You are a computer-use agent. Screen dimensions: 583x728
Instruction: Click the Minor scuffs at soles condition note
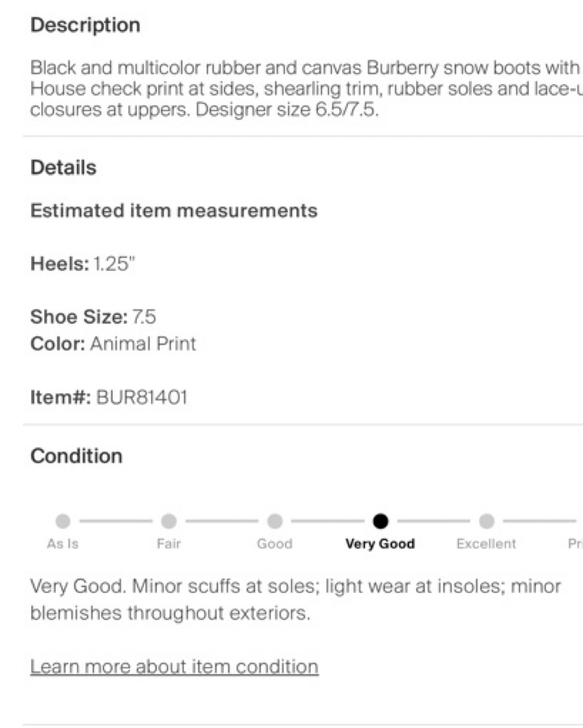295,599
